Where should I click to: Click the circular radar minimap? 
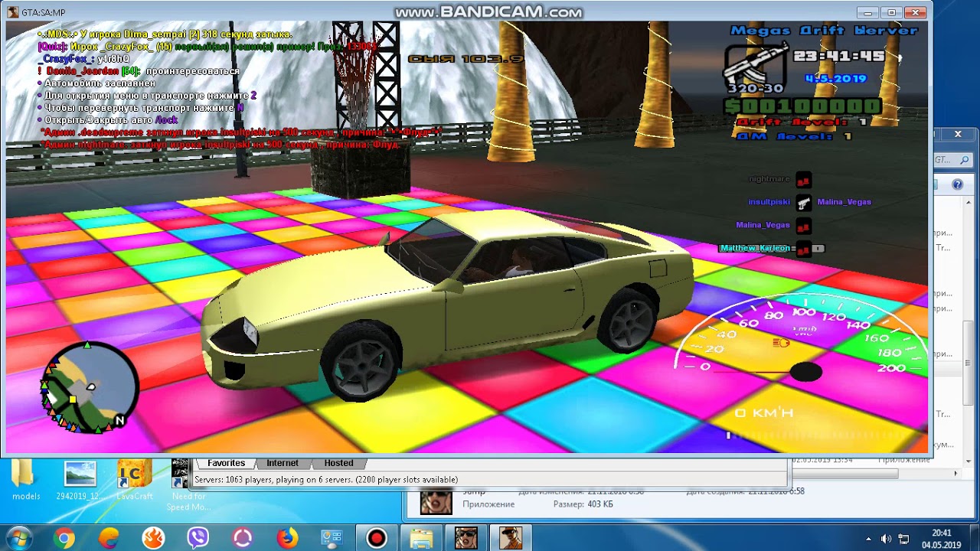point(90,386)
